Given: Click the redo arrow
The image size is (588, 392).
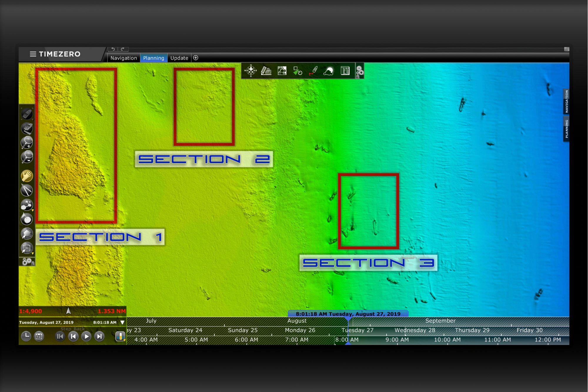Looking at the screenshot, I should click(123, 49).
